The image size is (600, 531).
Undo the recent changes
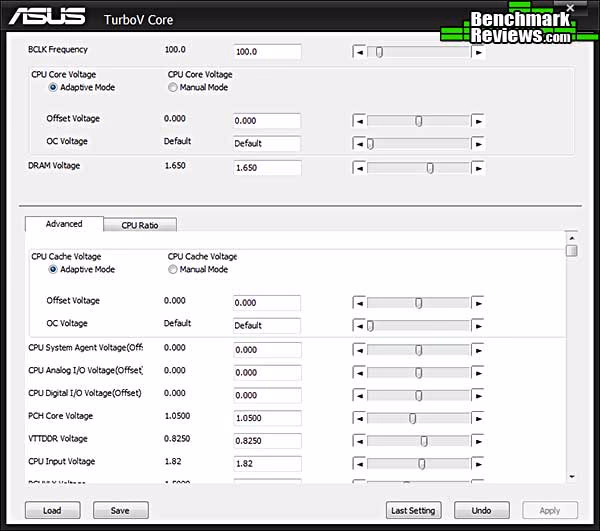[481, 510]
